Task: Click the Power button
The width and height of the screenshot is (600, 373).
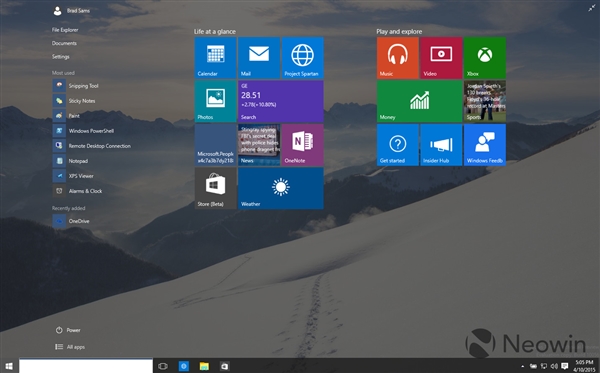Action: tap(68, 330)
